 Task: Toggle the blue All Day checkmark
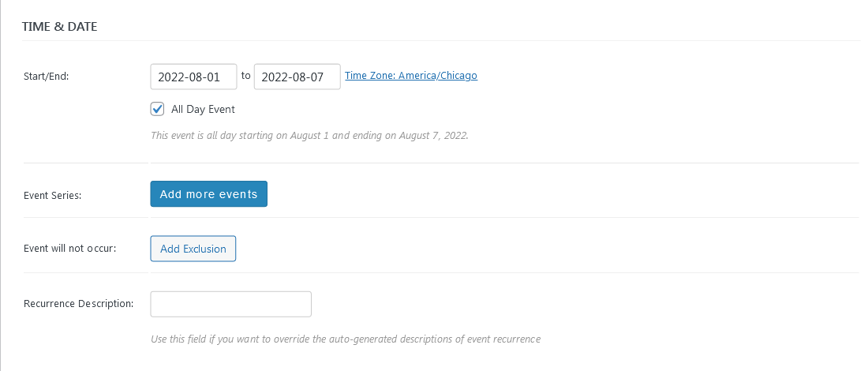pyautogui.click(x=158, y=109)
